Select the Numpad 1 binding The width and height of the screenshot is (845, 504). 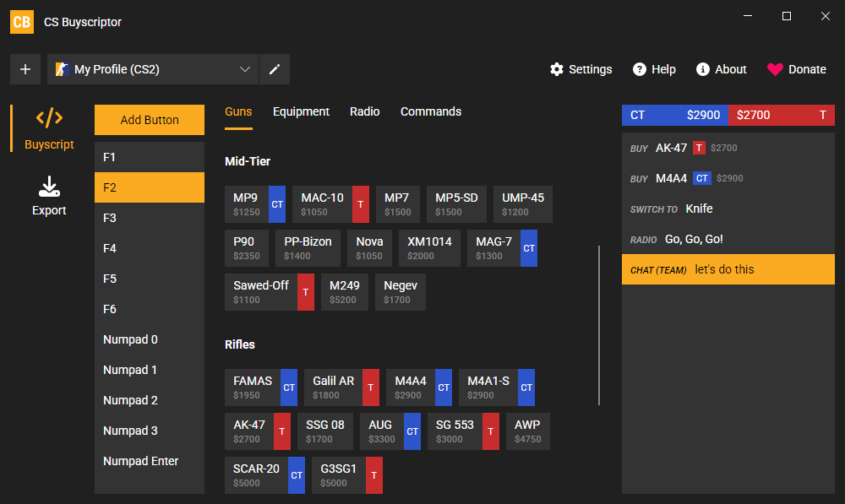point(150,370)
